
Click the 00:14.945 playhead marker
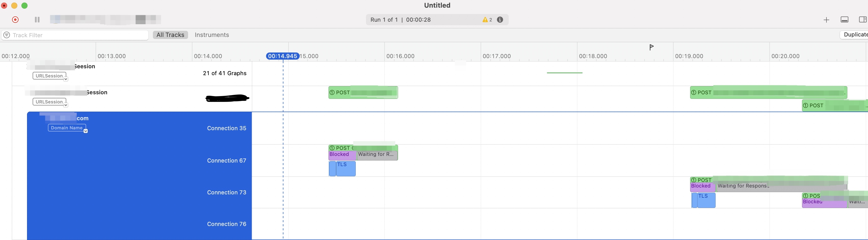coord(282,56)
